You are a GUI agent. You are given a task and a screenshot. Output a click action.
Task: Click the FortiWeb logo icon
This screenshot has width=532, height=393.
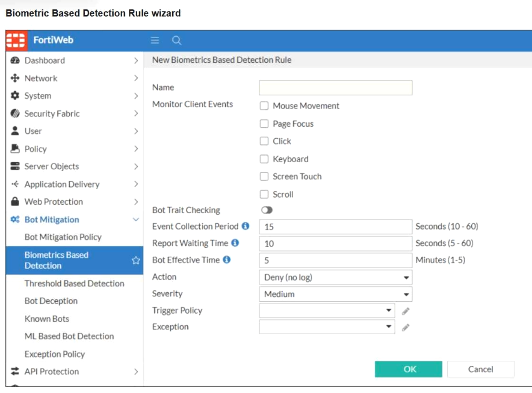pos(16,40)
